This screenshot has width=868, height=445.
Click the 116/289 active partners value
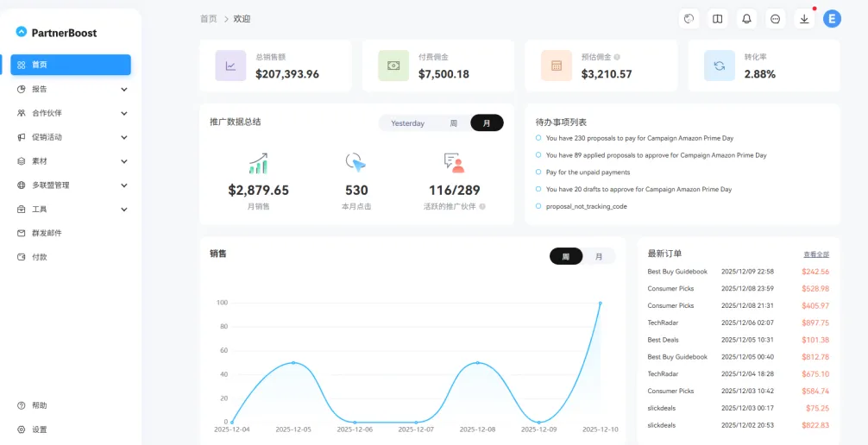click(x=454, y=191)
